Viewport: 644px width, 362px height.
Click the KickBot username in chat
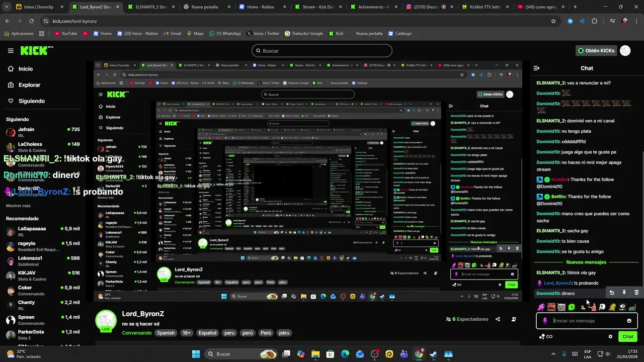(x=559, y=179)
